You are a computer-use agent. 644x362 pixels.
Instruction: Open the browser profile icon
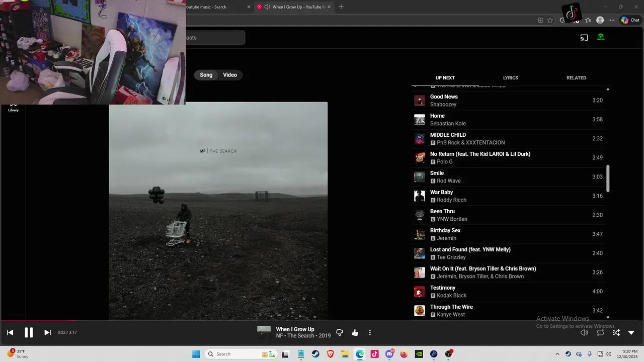coord(600,20)
